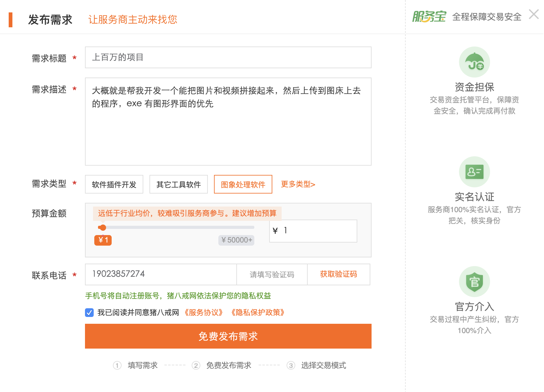This screenshot has height=392, width=544.
Task: Click 手机号将自动注册账号 notice text
Action: pyautogui.click(x=178, y=296)
